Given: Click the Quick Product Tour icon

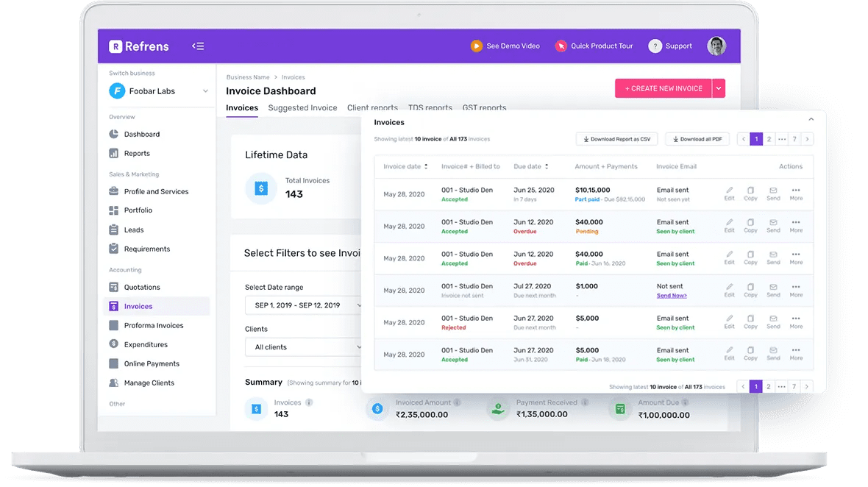Looking at the screenshot, I should click(x=561, y=46).
